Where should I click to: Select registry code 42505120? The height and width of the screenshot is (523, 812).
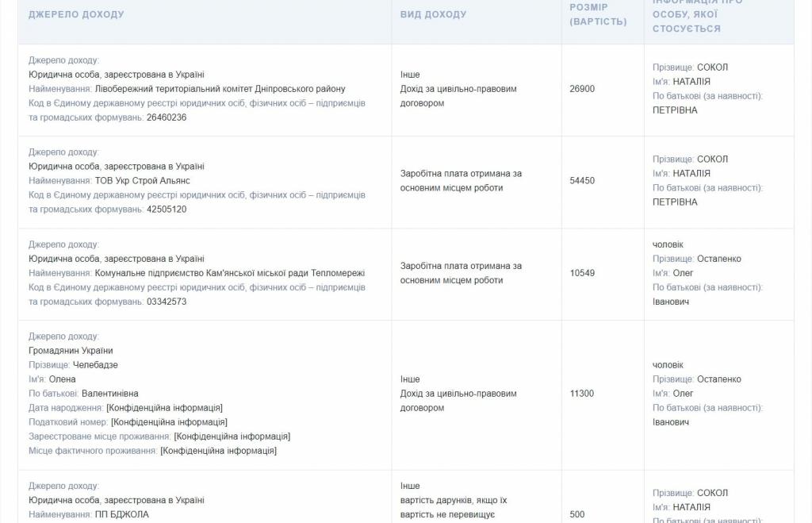click(x=167, y=210)
